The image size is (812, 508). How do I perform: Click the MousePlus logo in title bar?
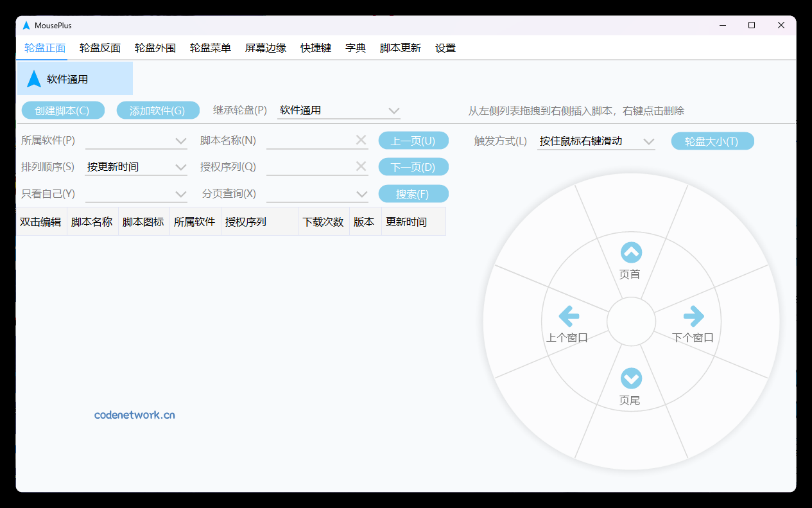coord(26,26)
